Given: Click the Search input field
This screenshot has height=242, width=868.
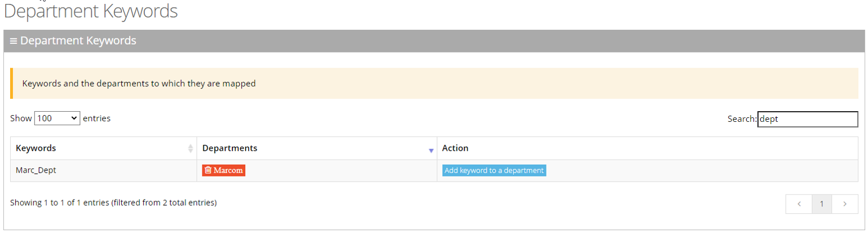Looking at the screenshot, I should coord(807,119).
